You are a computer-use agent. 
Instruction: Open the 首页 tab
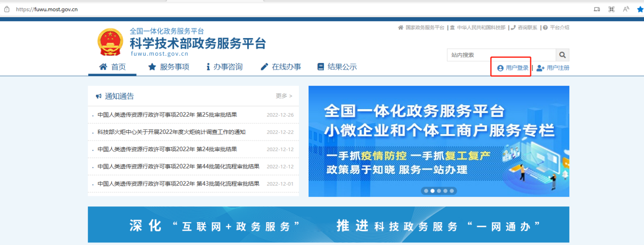pyautogui.click(x=112, y=67)
